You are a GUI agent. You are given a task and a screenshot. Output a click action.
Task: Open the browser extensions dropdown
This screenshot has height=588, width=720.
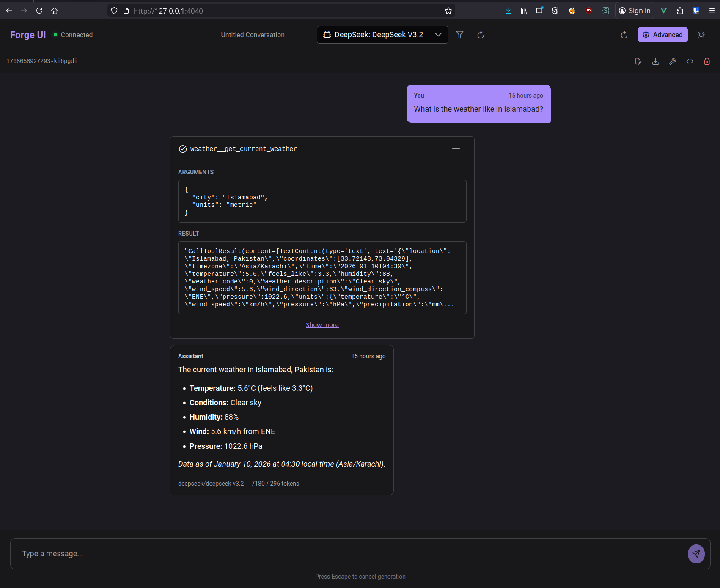[679, 11]
